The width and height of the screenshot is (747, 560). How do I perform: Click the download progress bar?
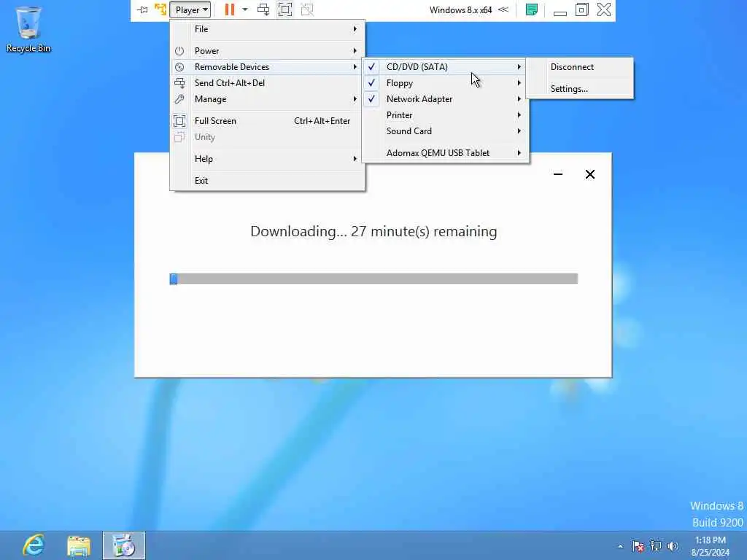click(373, 279)
